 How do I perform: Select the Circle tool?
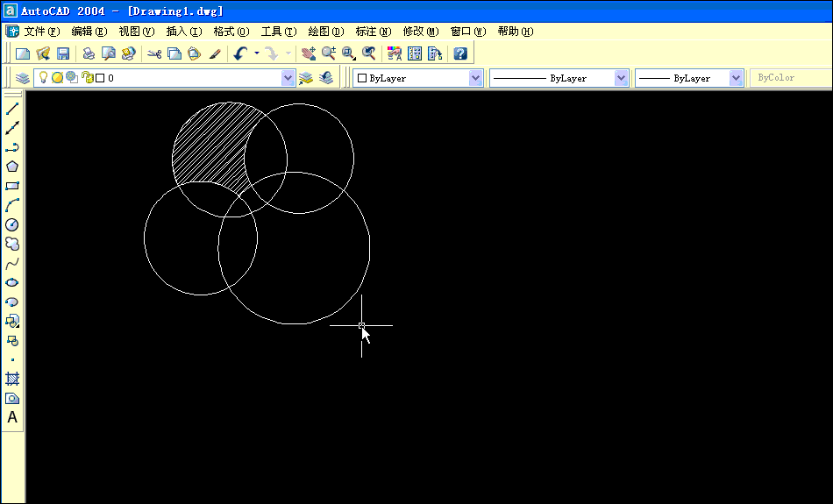(12, 224)
